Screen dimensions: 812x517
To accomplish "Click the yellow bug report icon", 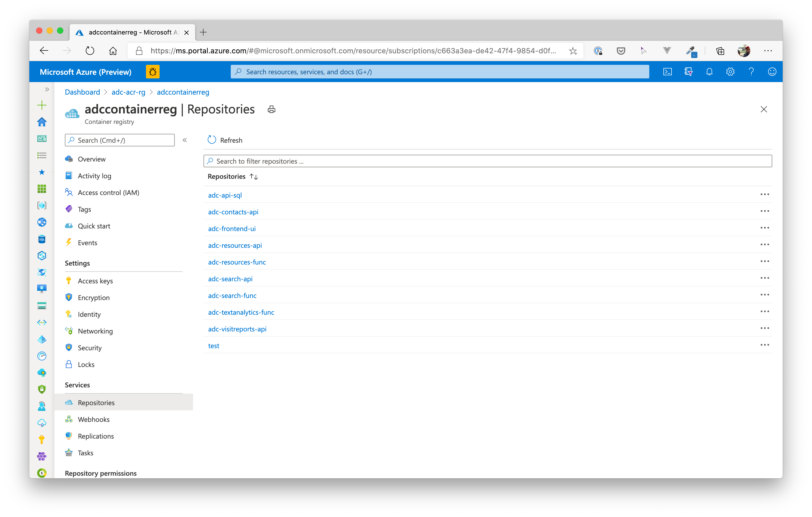I will tap(153, 71).
